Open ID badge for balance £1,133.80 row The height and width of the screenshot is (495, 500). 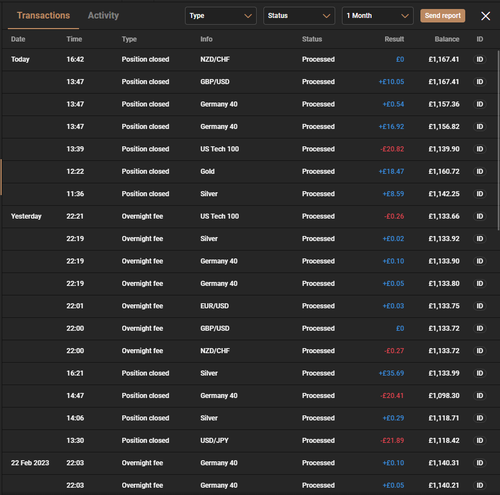(x=480, y=283)
